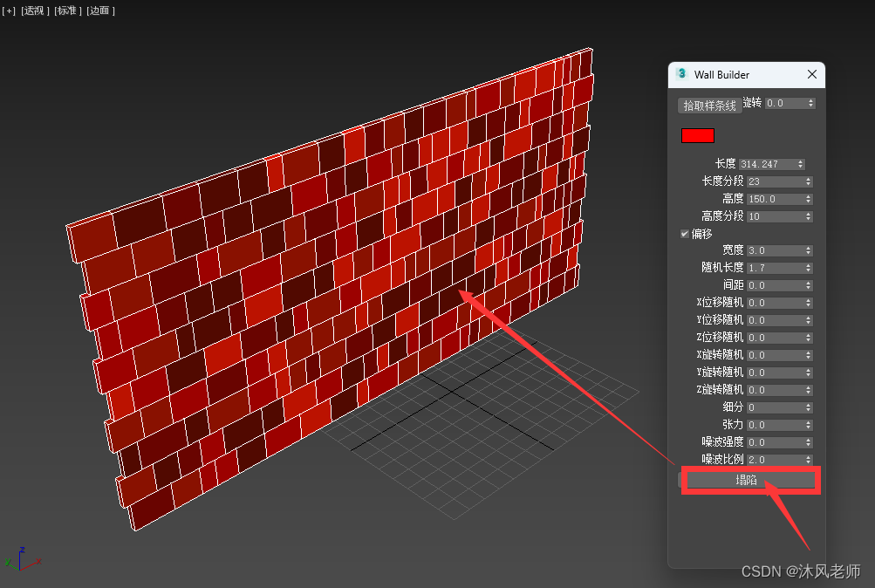
Task: Click the Wall Builder 3ds Max icon
Action: click(x=681, y=73)
